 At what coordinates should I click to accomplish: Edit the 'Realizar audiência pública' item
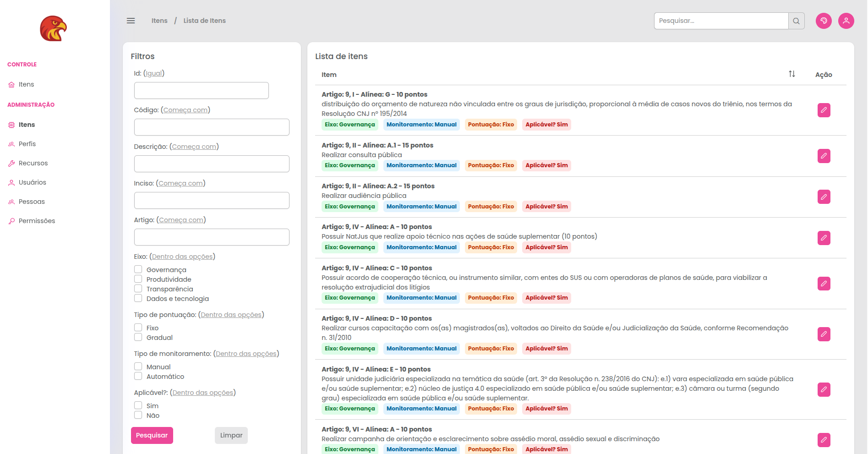point(824,197)
